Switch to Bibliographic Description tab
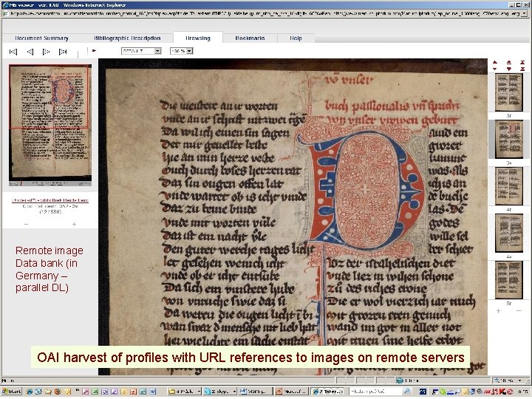Screen dimensions: 532x399 pyautogui.click(x=127, y=38)
